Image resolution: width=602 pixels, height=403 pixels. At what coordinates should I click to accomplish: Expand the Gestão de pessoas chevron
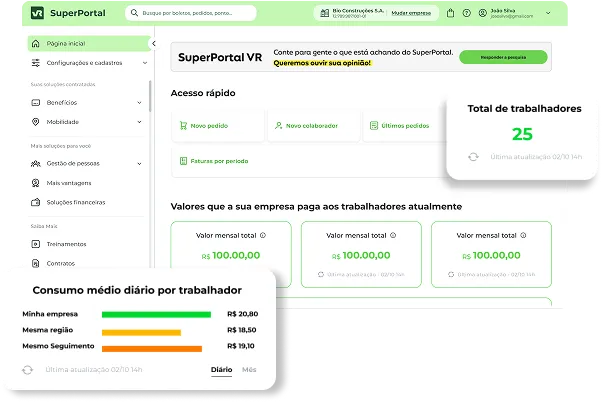click(139, 164)
